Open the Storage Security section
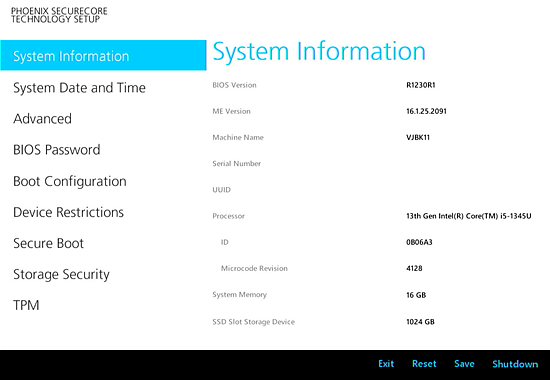The height and width of the screenshot is (380, 550). [x=61, y=274]
